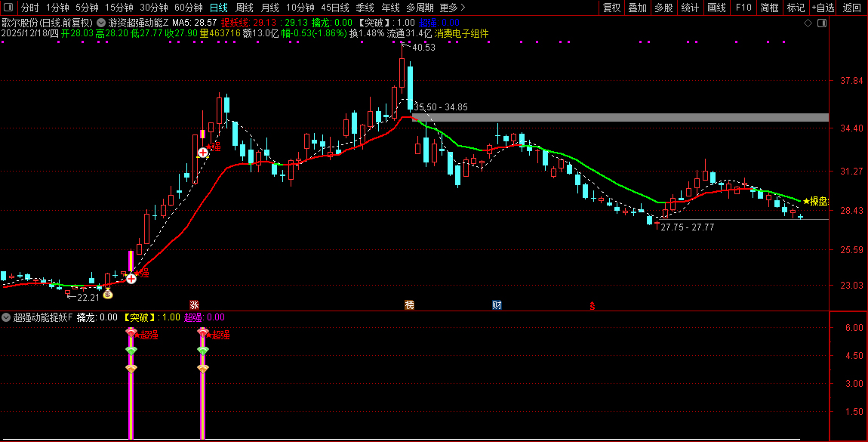868x442 pixels.
Task: Click the 返回 back button
Action: click(851, 8)
